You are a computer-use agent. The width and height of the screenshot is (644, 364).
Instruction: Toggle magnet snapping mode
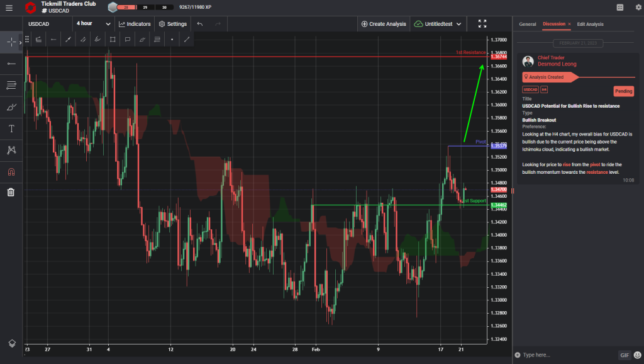11,171
